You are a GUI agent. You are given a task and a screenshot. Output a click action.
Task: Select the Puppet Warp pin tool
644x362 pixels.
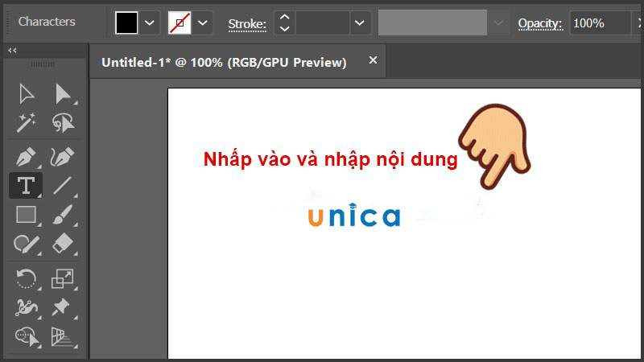[x=62, y=307]
